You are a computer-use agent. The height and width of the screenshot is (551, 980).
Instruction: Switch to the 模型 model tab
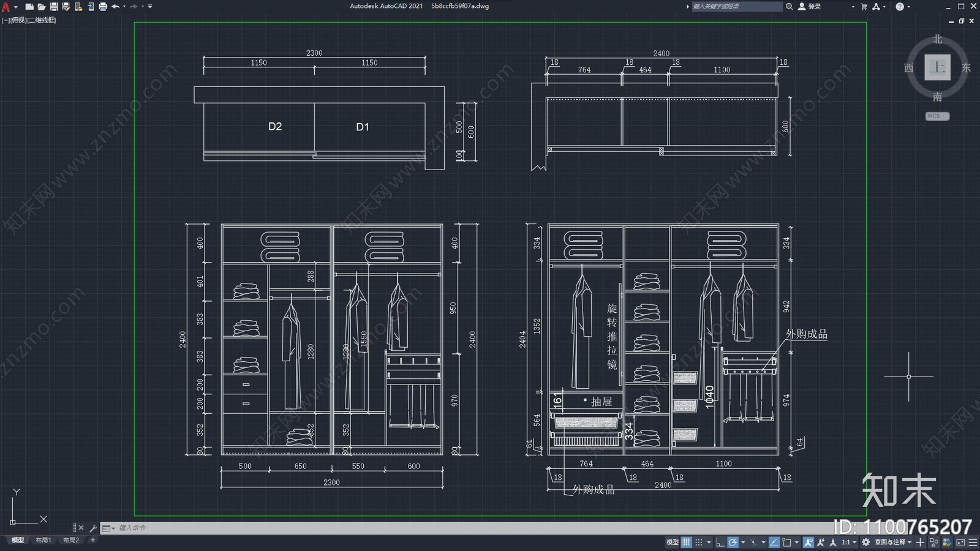click(x=18, y=540)
